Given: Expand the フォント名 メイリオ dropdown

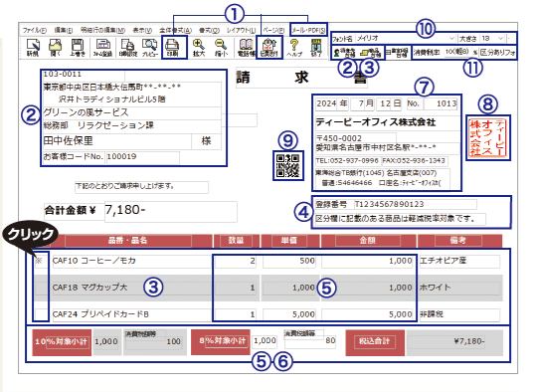Looking at the screenshot, I should pyautogui.click(x=451, y=39).
